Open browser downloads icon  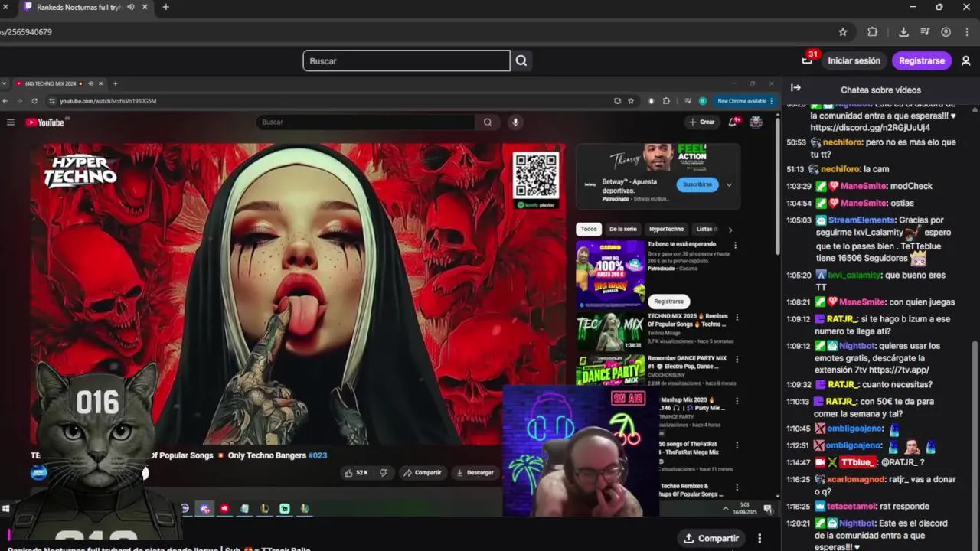coord(903,32)
